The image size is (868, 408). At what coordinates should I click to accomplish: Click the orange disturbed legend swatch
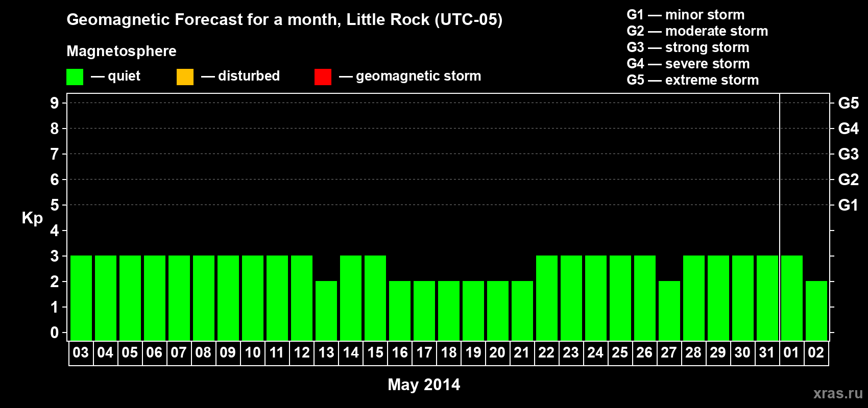[x=185, y=77]
